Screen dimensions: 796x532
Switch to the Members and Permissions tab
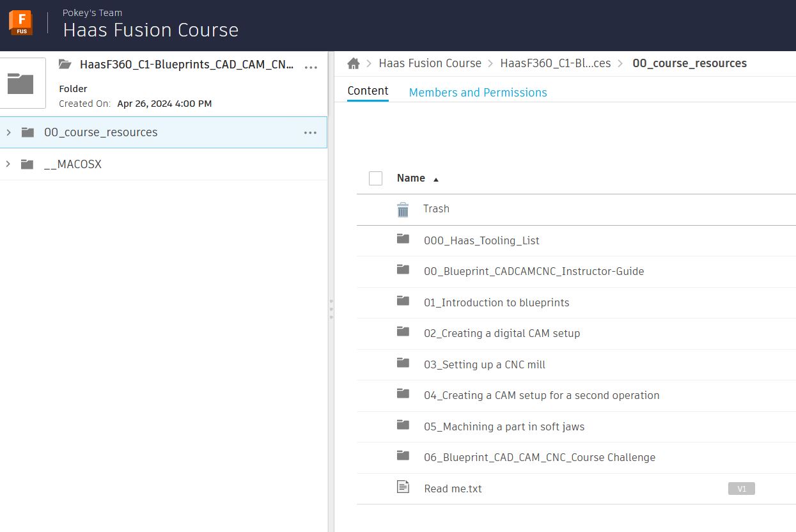click(x=478, y=92)
